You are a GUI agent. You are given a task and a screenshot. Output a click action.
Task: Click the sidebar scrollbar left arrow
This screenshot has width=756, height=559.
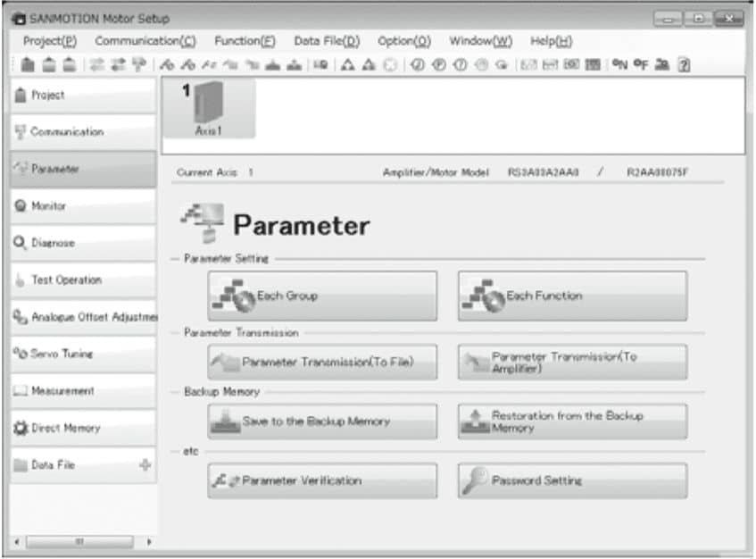point(17,542)
